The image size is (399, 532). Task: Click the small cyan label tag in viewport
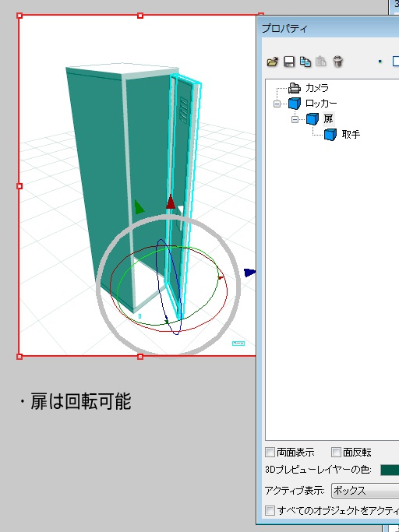tap(238, 344)
